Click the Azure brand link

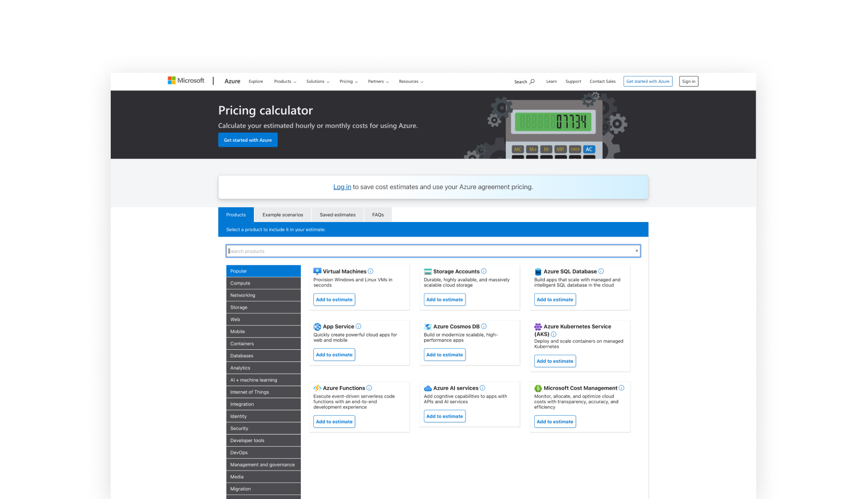tap(232, 81)
